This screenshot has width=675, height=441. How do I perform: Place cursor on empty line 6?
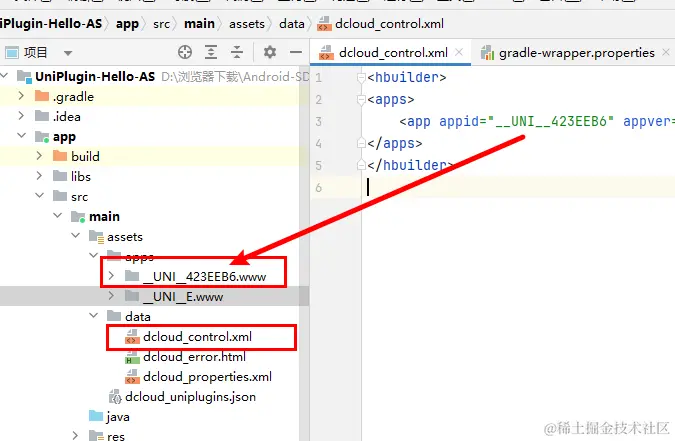[x=518, y=187]
